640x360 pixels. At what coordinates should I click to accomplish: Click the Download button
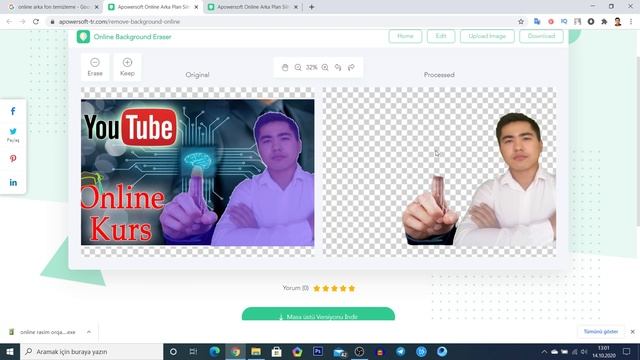click(541, 36)
